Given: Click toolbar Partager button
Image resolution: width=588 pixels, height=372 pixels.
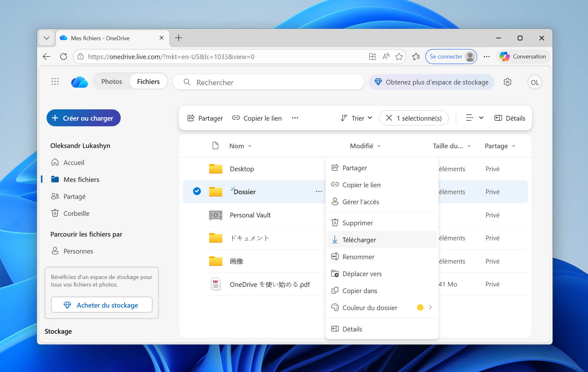Looking at the screenshot, I should pyautogui.click(x=205, y=118).
